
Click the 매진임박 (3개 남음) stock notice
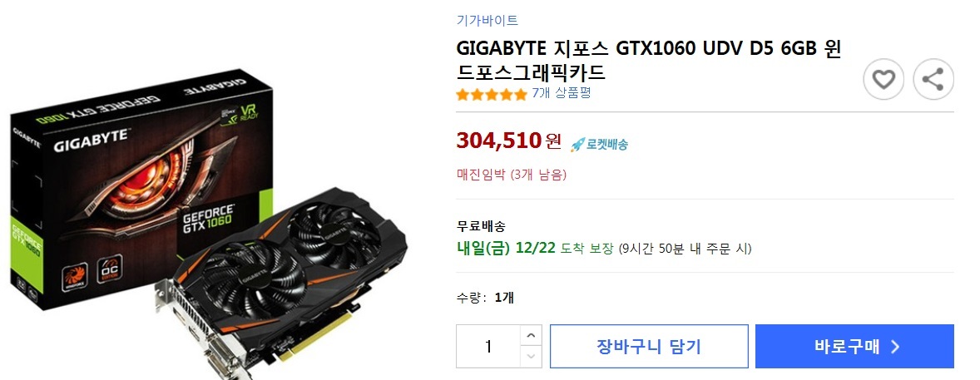pyautogui.click(x=512, y=175)
